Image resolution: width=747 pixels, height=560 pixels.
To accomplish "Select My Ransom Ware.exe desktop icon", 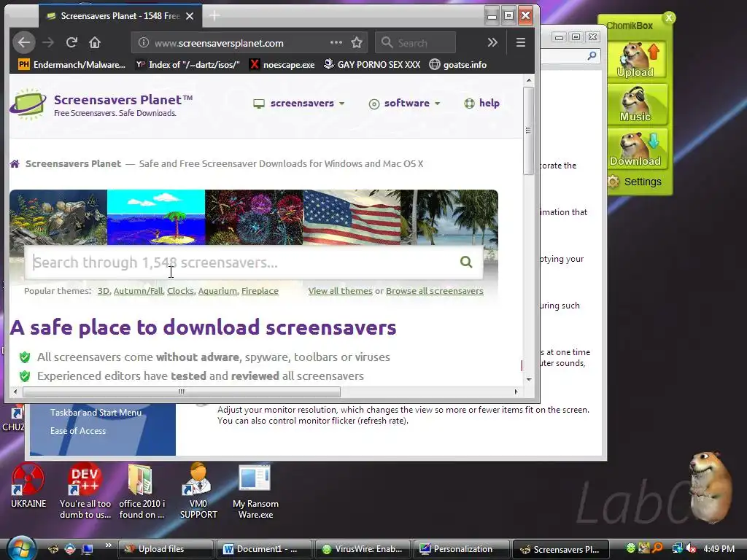I will tap(255, 491).
